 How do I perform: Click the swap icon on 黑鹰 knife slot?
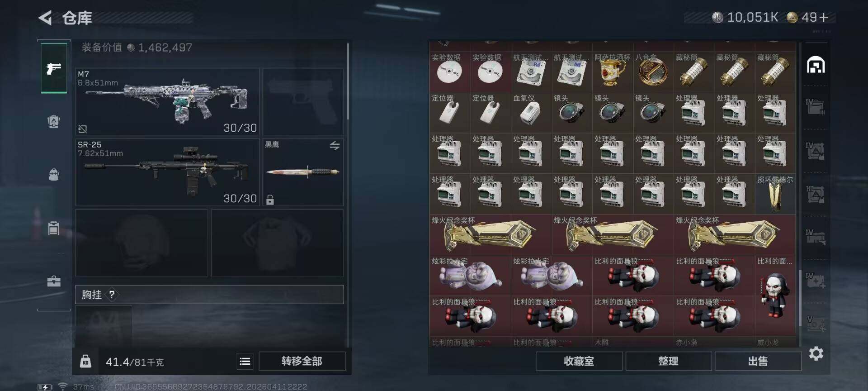tap(335, 146)
